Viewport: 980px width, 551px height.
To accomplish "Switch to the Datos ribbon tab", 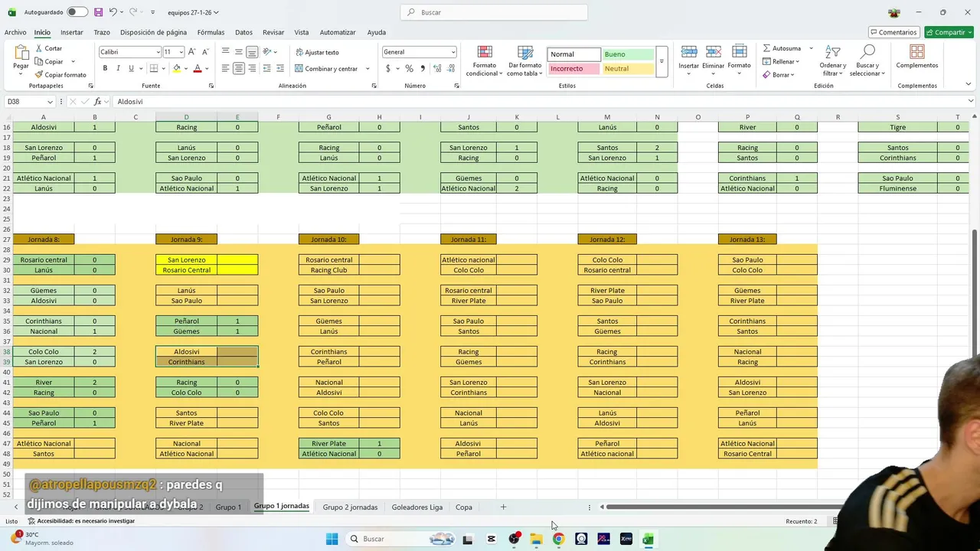I will coord(243,32).
